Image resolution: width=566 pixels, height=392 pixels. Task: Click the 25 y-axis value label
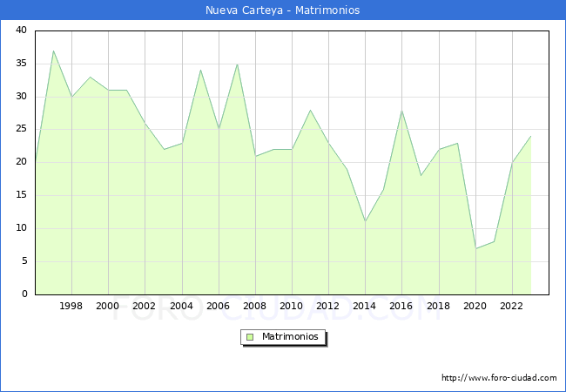click(x=21, y=130)
